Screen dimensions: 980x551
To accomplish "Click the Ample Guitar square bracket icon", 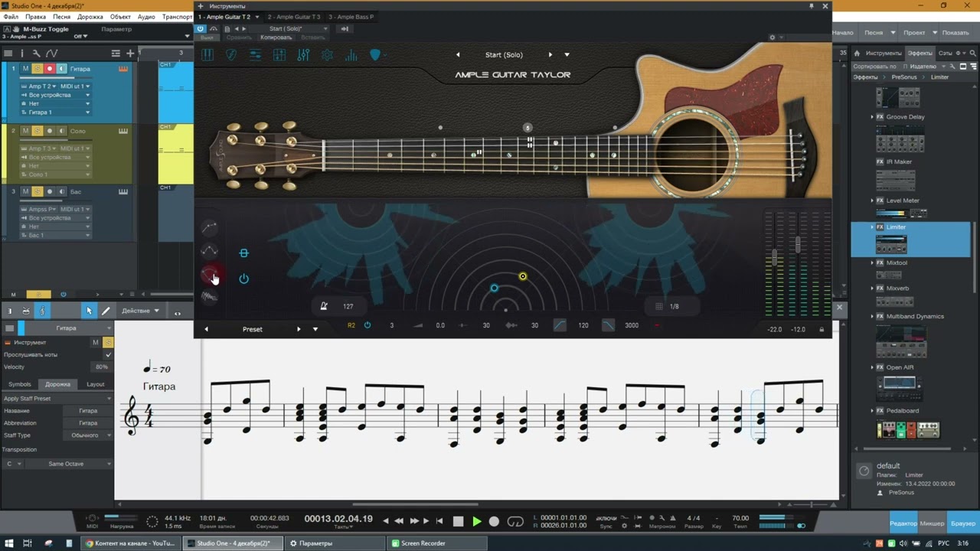I will pos(243,253).
